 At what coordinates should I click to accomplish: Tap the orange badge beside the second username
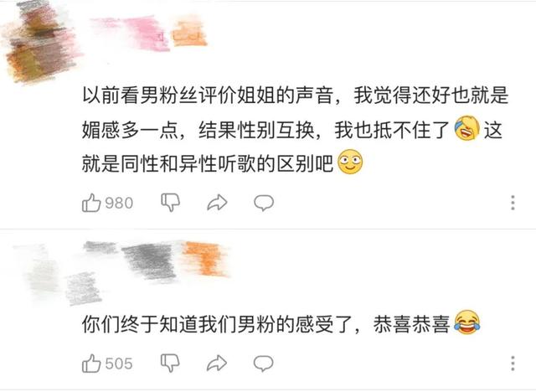pos(205,259)
